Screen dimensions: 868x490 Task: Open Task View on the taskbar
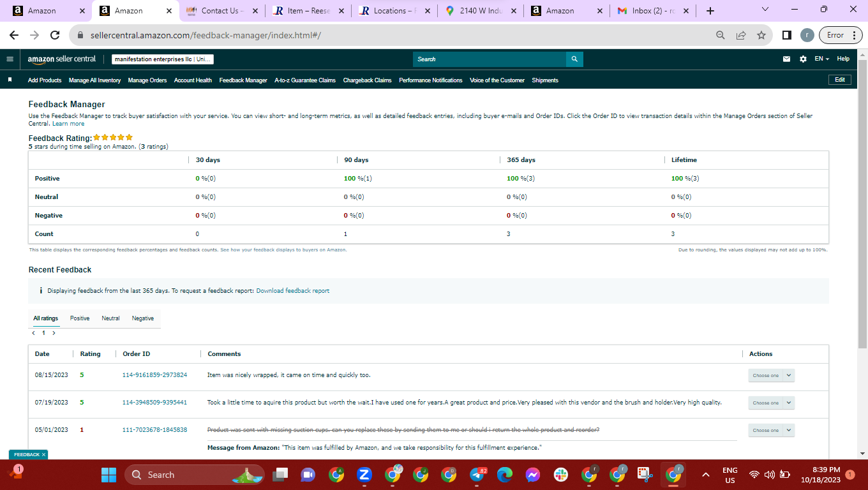[x=280, y=475]
